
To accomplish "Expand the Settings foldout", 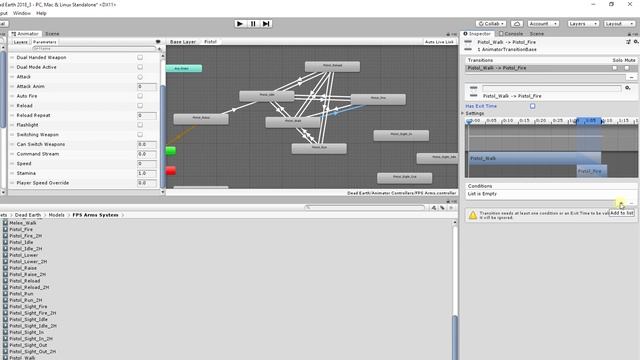I will [x=463, y=113].
